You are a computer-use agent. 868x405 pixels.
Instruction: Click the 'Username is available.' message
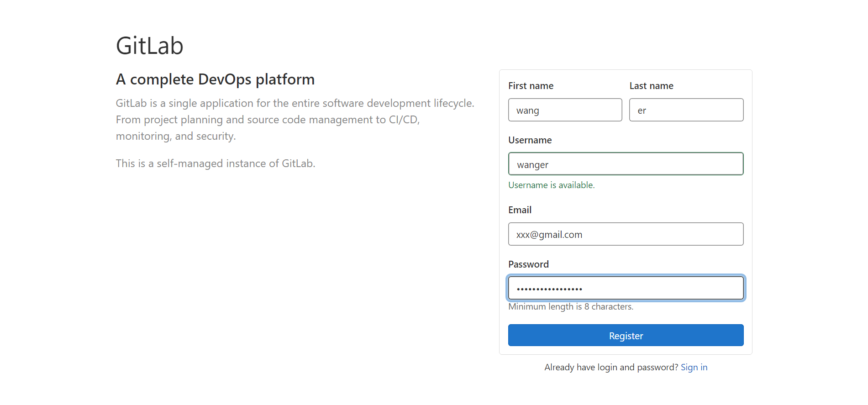tap(552, 185)
